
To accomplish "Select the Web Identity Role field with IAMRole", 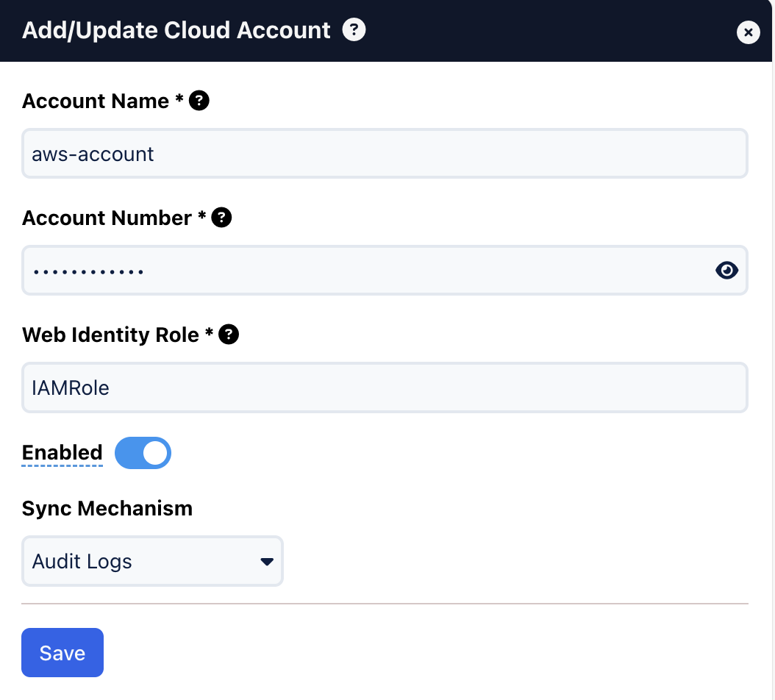I will click(385, 387).
